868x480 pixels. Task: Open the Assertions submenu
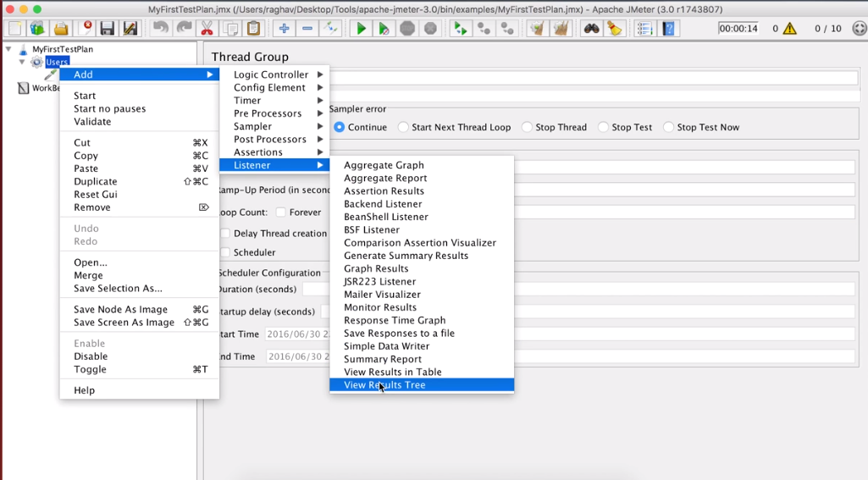[x=274, y=152]
